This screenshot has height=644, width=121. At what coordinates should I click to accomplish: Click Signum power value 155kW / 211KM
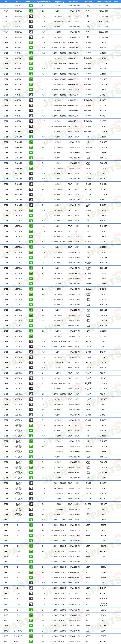74,168
